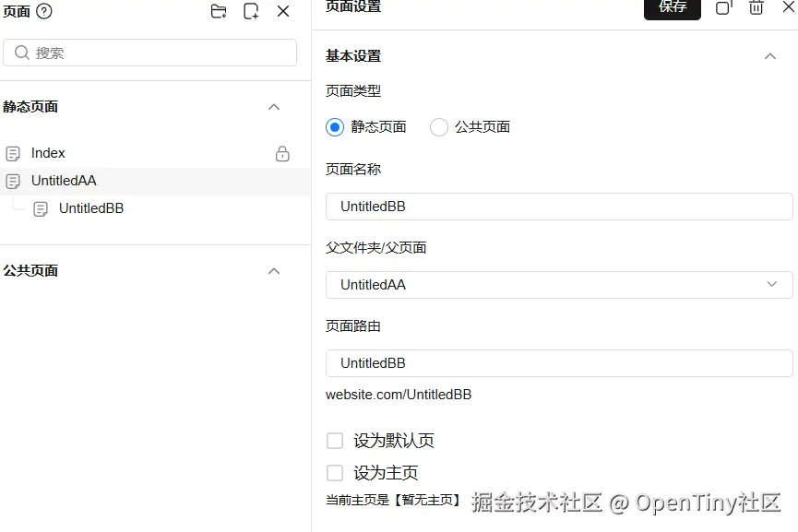
Task: Open the 父文件夹/父页面 dropdown
Action: pyautogui.click(x=559, y=285)
